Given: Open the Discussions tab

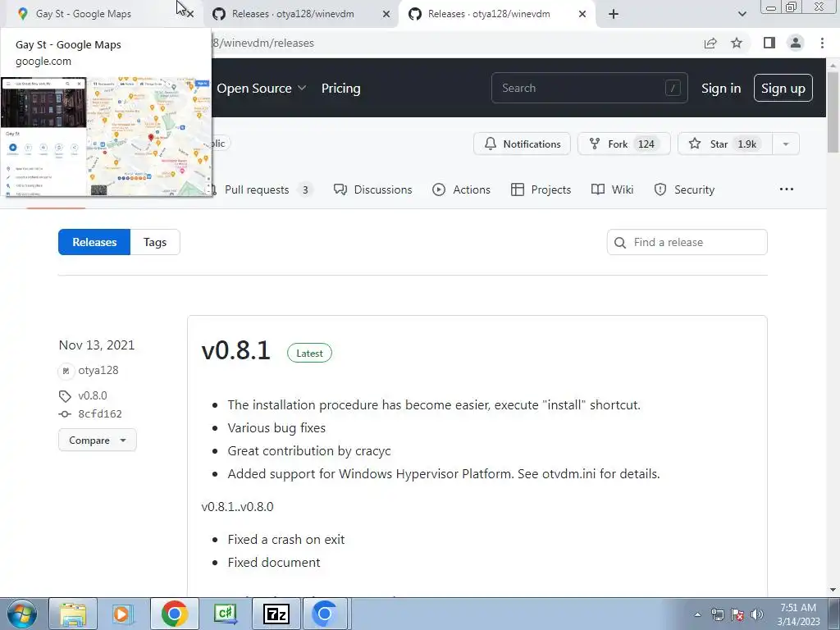Looking at the screenshot, I should coord(373,189).
